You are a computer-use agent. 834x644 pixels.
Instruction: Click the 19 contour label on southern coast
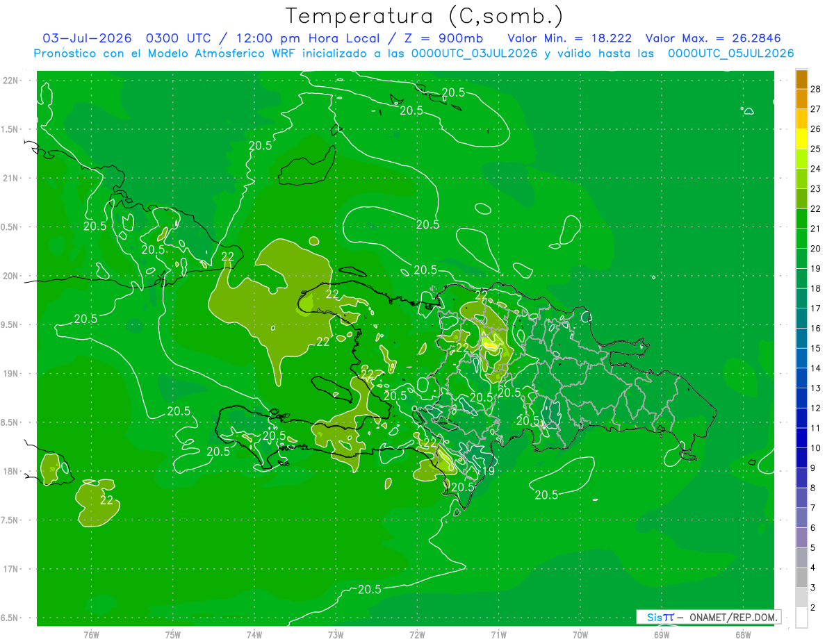click(489, 471)
